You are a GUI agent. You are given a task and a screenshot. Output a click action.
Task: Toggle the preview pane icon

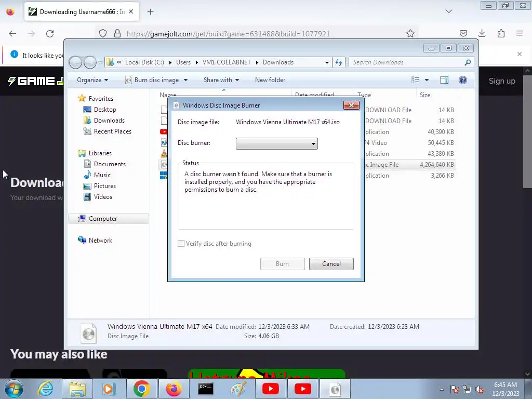point(444,80)
